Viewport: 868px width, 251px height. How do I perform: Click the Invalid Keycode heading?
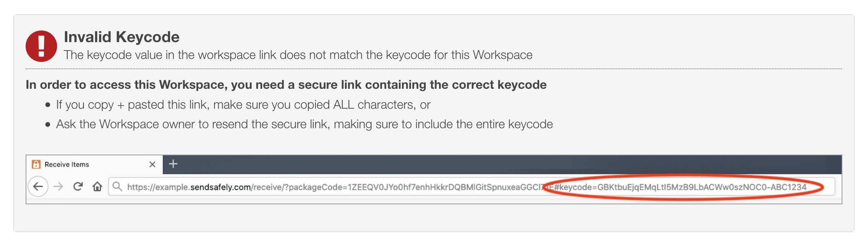122,37
